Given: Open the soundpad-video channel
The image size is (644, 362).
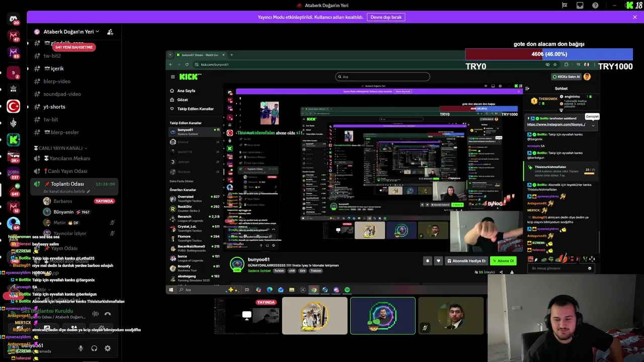Looking at the screenshot, I should click(75, 94).
